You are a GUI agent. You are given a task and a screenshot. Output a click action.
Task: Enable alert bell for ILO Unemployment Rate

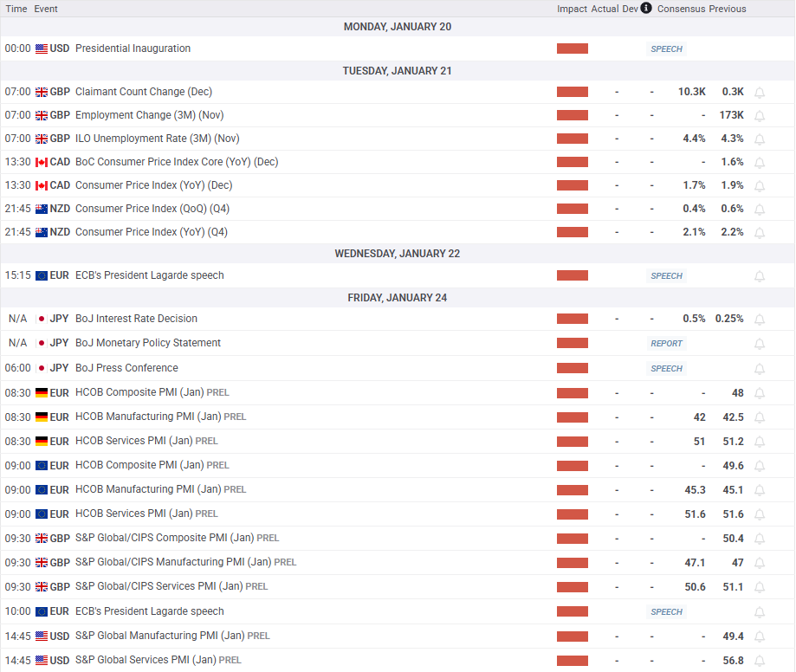click(760, 139)
